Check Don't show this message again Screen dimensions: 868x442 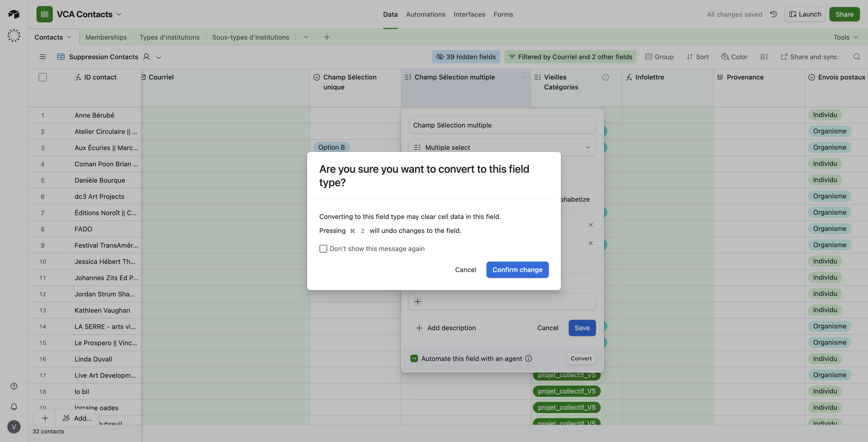323,248
